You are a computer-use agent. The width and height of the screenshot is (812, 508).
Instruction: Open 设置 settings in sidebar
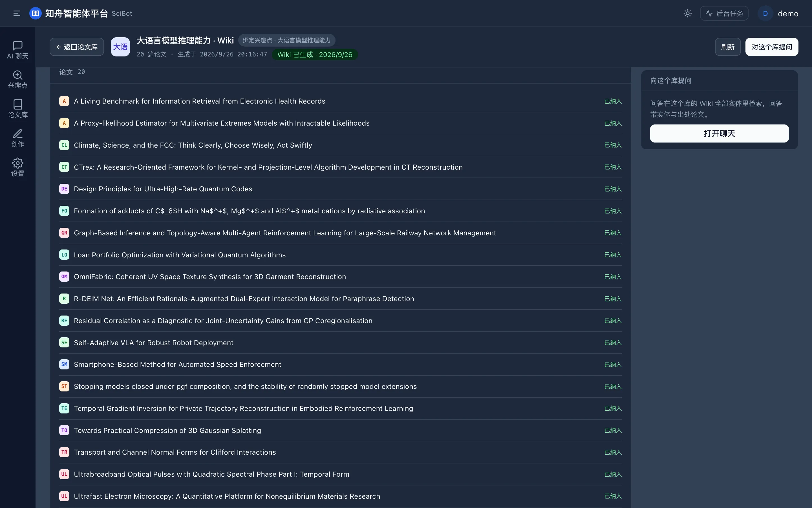18,168
